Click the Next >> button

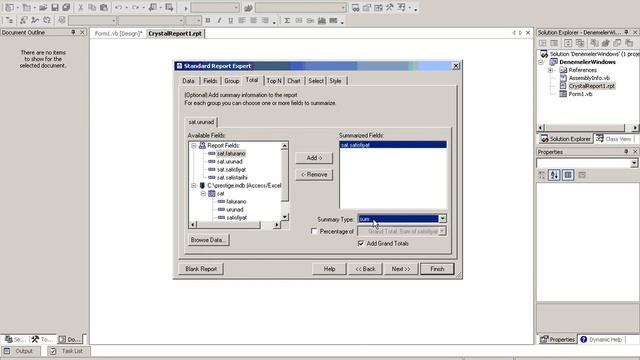(x=401, y=269)
